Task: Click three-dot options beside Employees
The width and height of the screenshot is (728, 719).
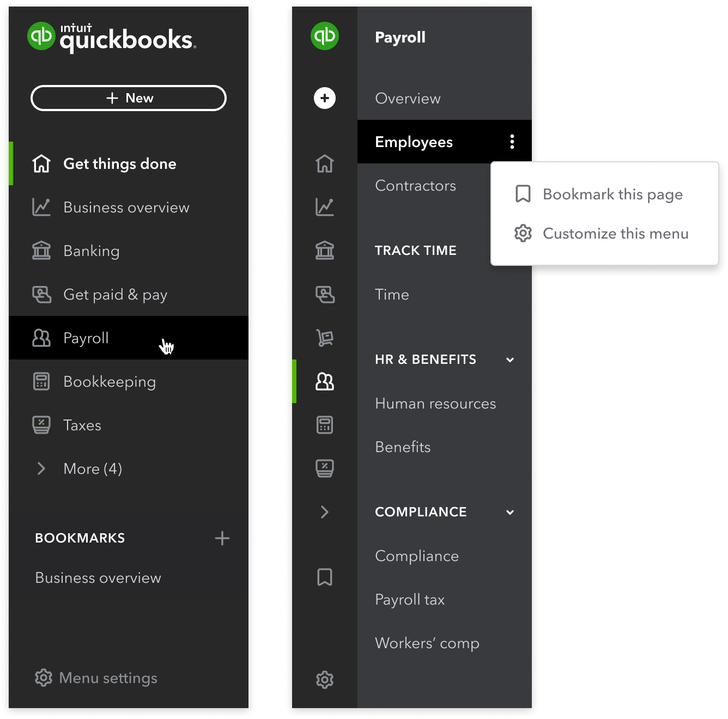Action: (x=512, y=142)
